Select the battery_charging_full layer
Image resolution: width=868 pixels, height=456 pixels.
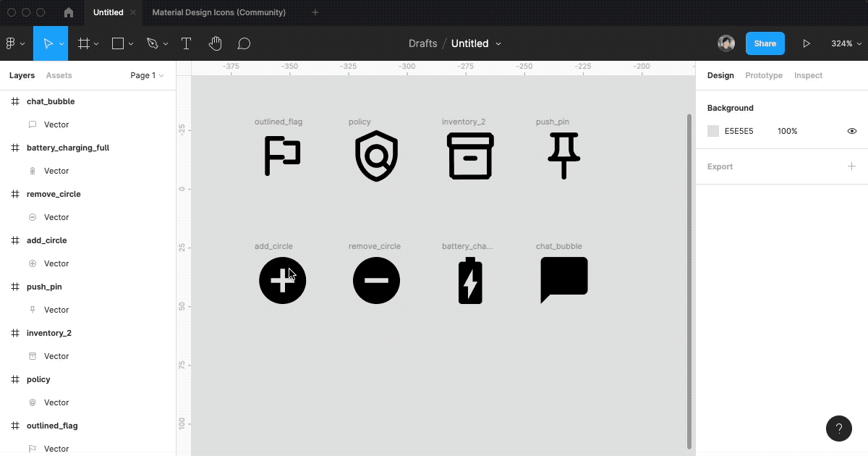click(68, 148)
